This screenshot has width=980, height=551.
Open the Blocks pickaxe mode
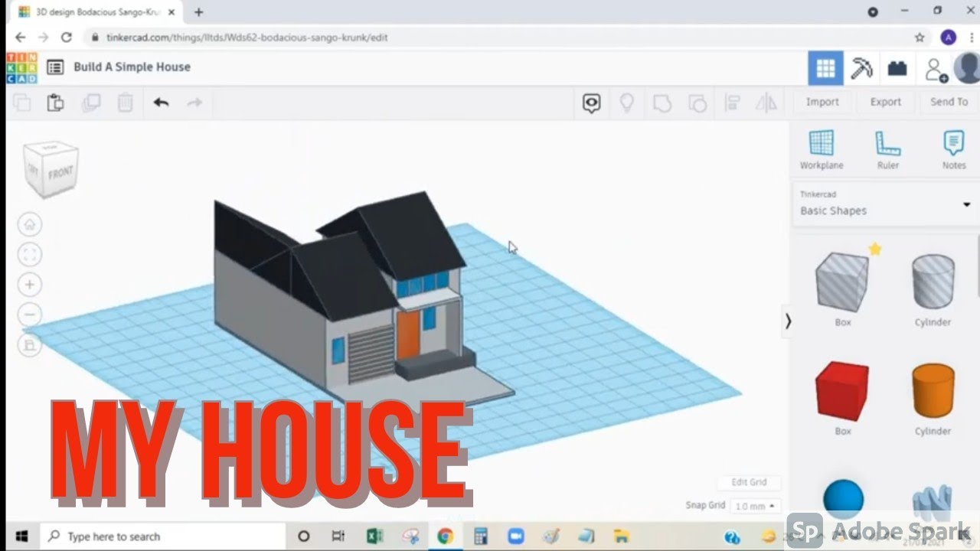pyautogui.click(x=861, y=69)
